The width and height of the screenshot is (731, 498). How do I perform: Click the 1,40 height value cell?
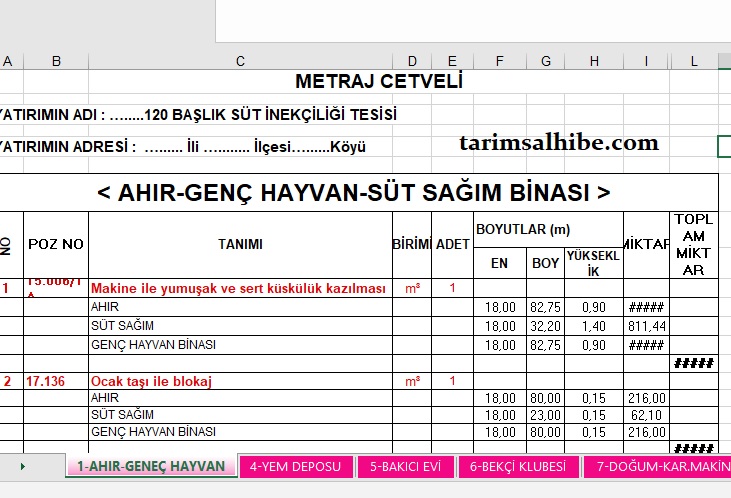click(x=594, y=326)
